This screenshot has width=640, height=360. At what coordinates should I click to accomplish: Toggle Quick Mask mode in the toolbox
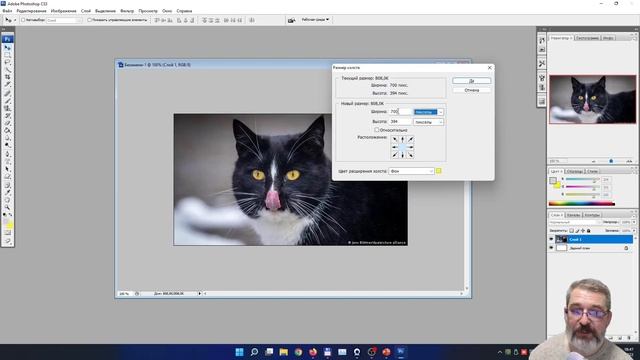[7, 233]
